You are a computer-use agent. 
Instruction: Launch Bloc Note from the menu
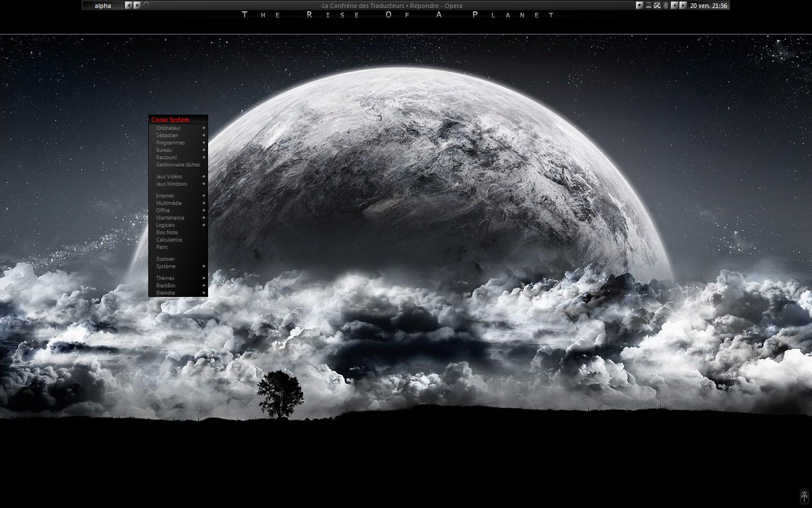coord(178,233)
